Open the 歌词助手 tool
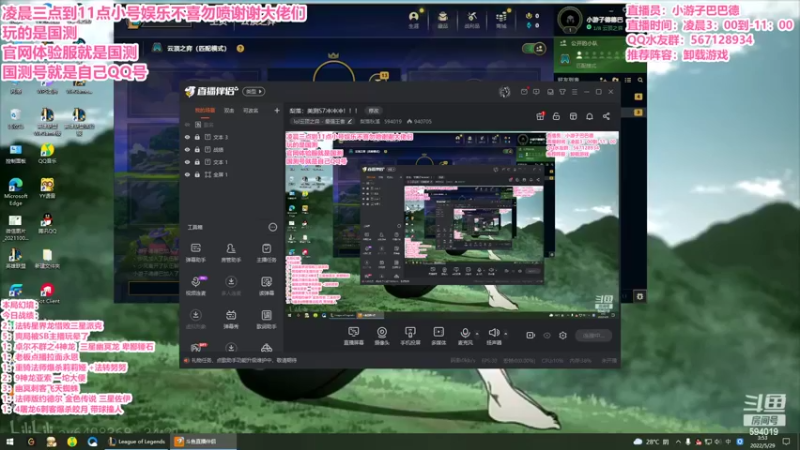 pos(266,319)
